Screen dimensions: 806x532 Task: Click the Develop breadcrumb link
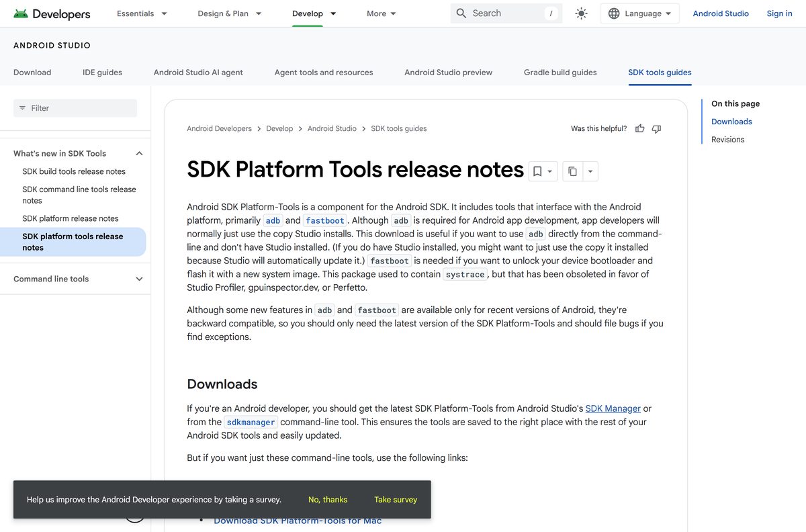(x=279, y=128)
